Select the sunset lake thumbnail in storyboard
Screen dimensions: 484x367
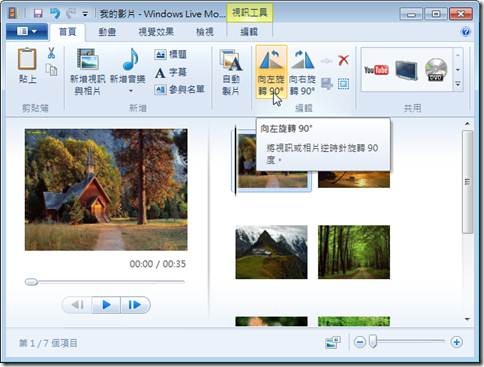point(354,179)
